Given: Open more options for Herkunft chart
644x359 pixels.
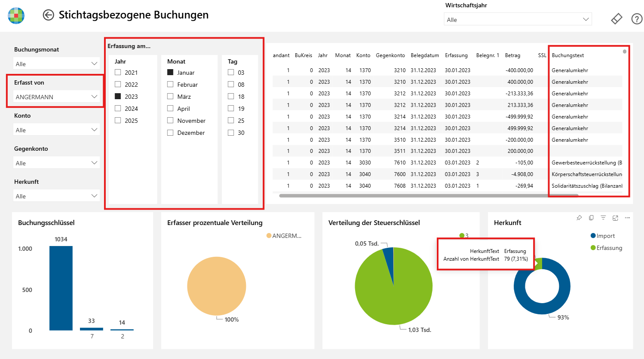Looking at the screenshot, I should [627, 218].
